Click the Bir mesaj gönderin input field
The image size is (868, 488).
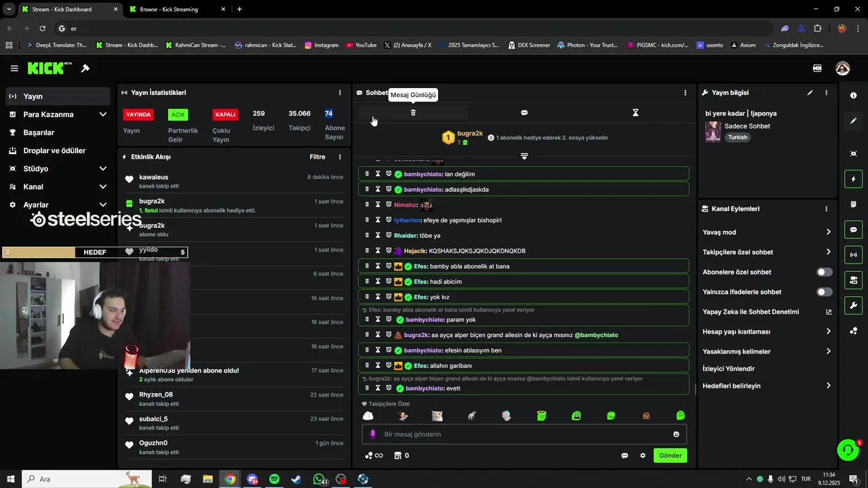pos(524,434)
